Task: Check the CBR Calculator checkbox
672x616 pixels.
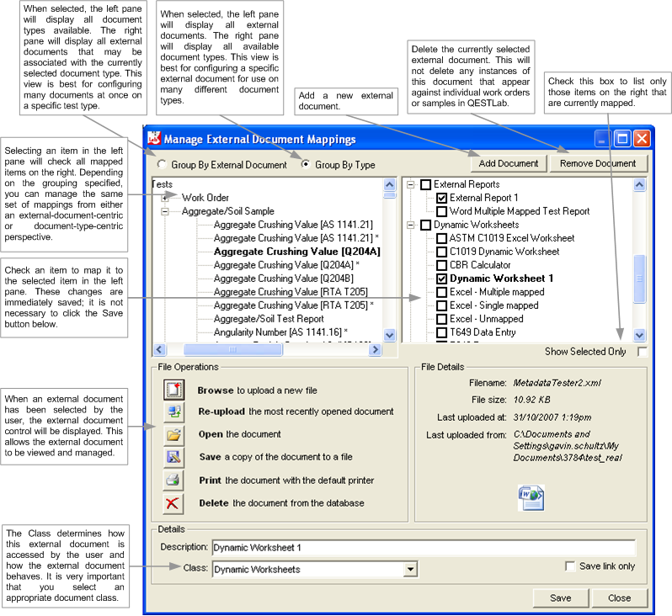Action: (x=442, y=265)
